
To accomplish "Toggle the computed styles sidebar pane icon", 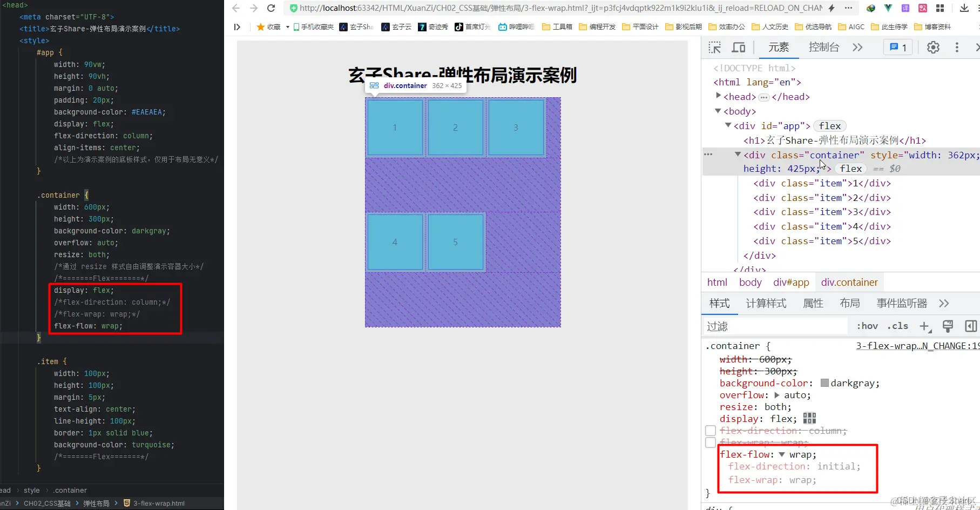I will pyautogui.click(x=971, y=326).
